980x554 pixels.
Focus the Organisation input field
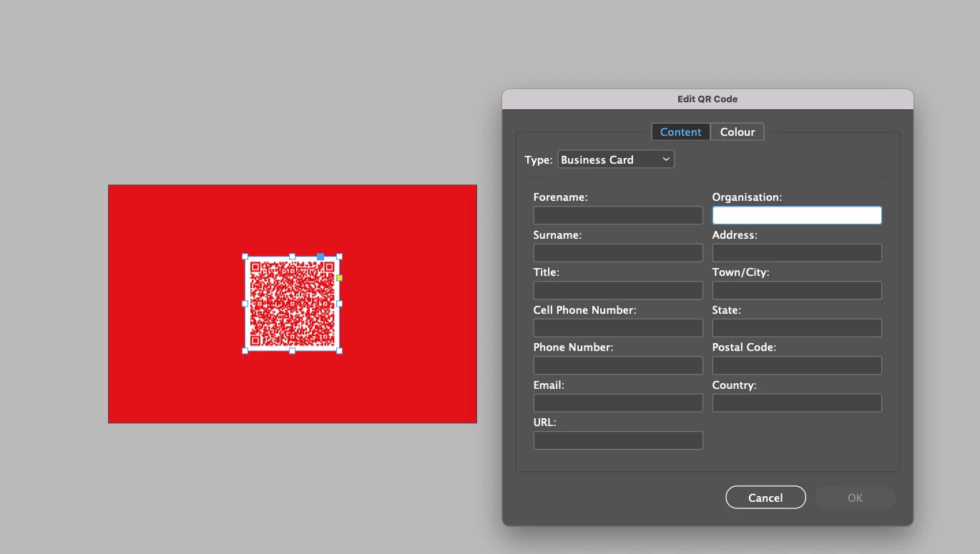coord(797,215)
